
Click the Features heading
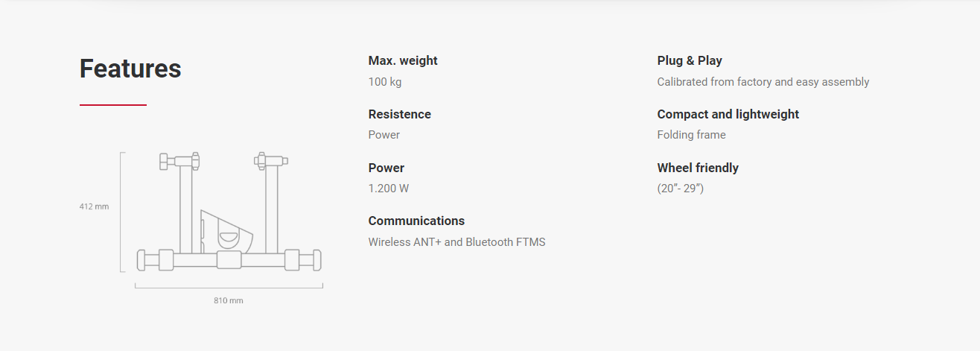coord(130,69)
